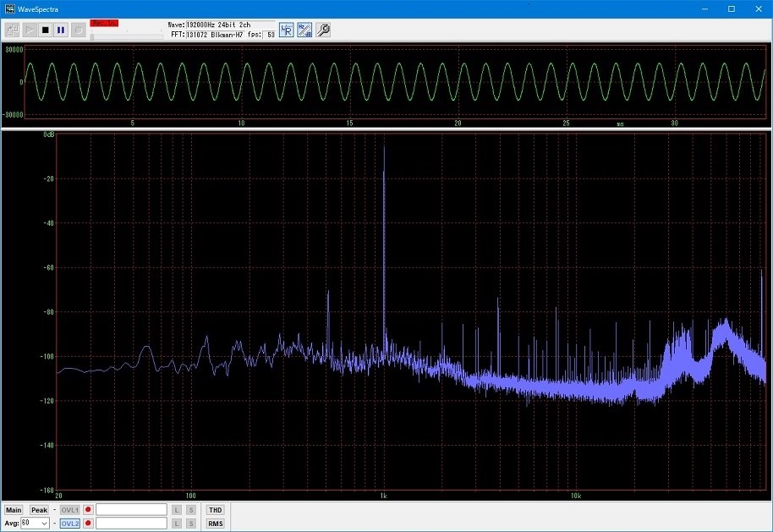Pause the recording with the pause button
The image size is (773, 532).
pos(61,30)
